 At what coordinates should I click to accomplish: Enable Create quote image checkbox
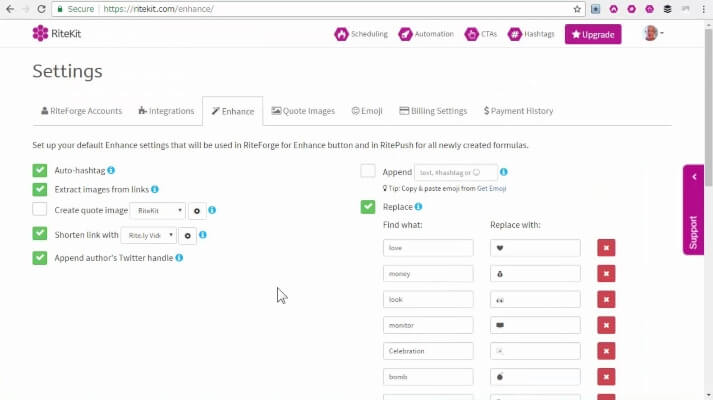40,209
